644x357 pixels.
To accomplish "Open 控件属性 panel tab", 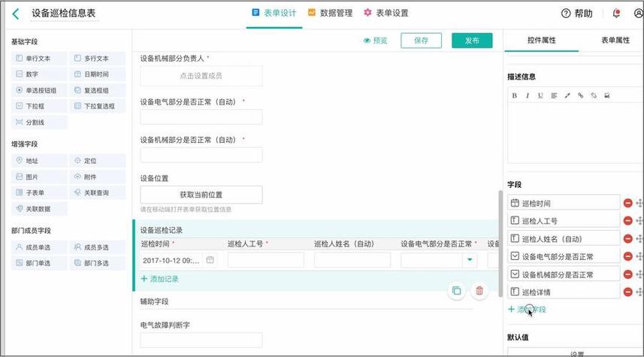I will coord(541,41).
